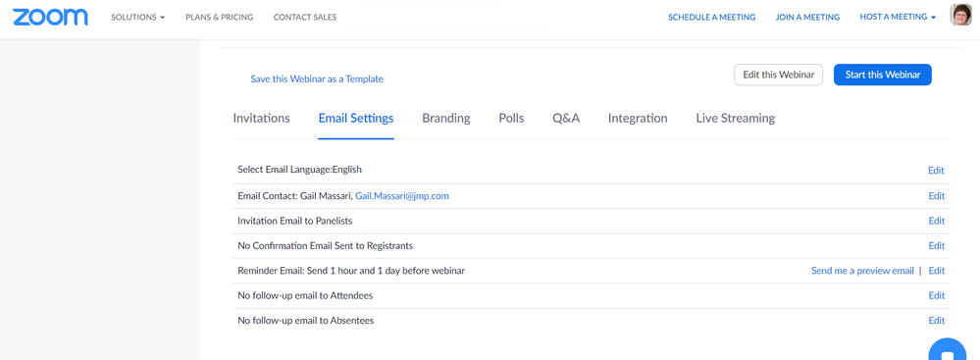Image resolution: width=980 pixels, height=360 pixels.
Task: Edit the Confirmation Email to Registrants setting
Action: [936, 245]
